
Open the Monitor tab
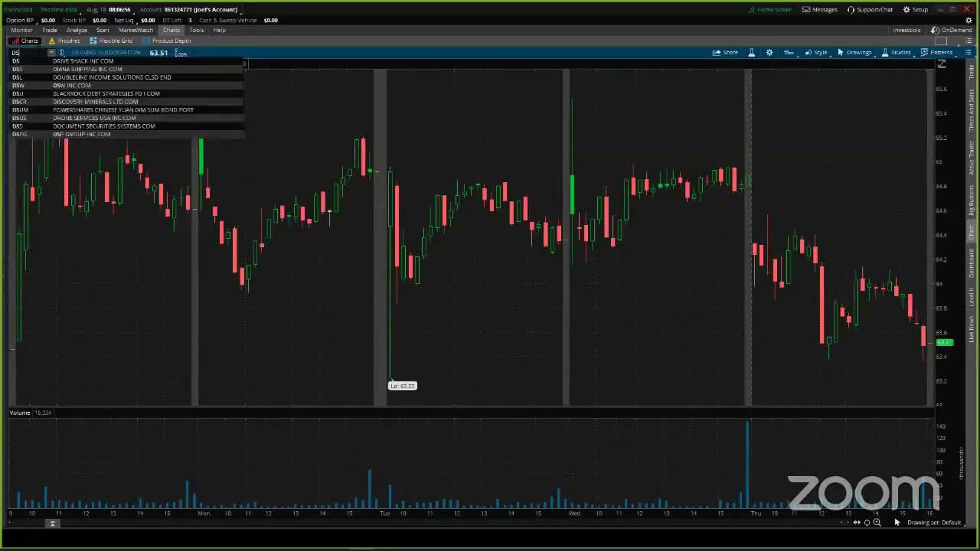[21, 30]
